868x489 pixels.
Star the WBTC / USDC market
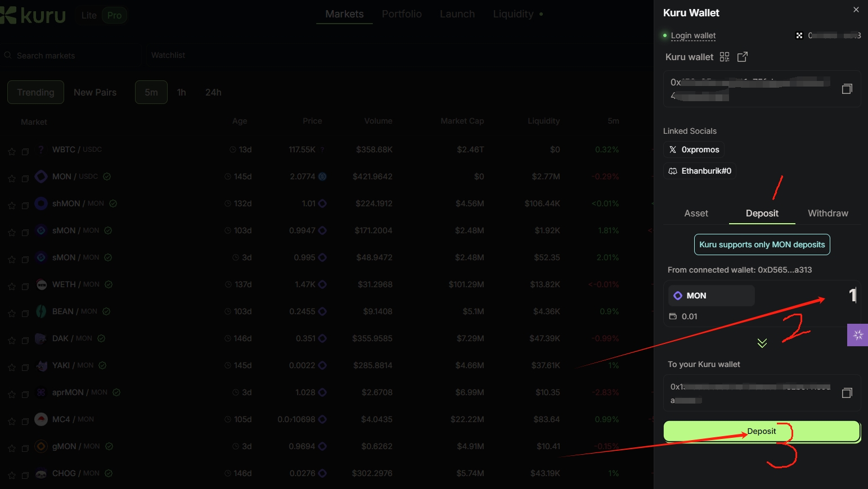(12, 151)
